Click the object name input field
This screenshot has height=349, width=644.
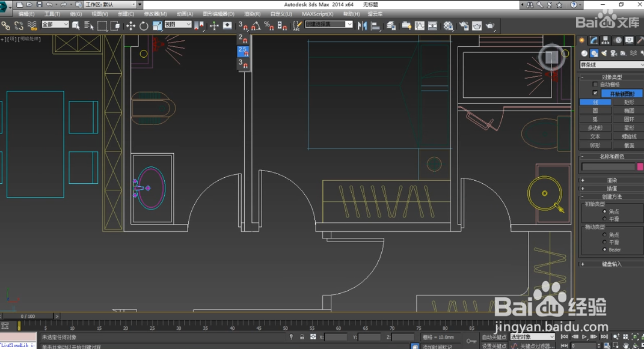608,166
